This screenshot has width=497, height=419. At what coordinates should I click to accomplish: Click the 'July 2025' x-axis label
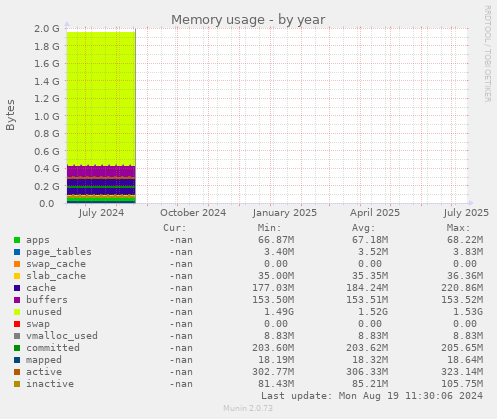pyautogui.click(x=466, y=213)
